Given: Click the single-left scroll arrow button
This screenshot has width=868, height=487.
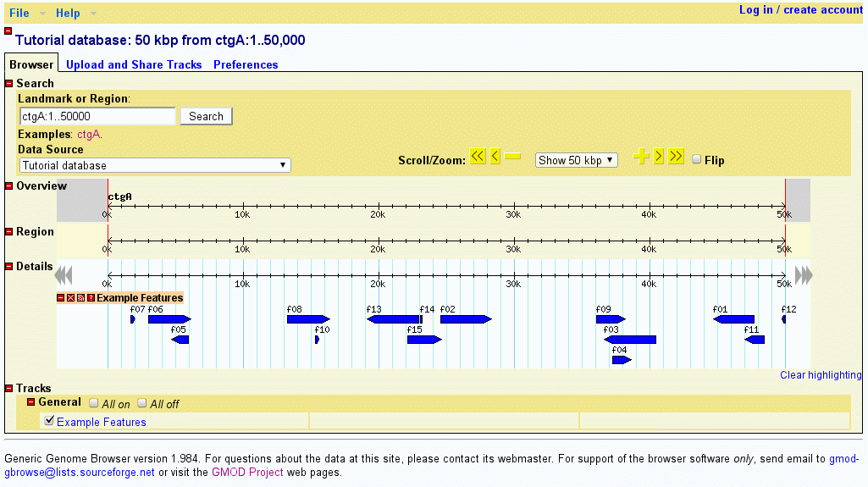Looking at the screenshot, I should click(495, 157).
